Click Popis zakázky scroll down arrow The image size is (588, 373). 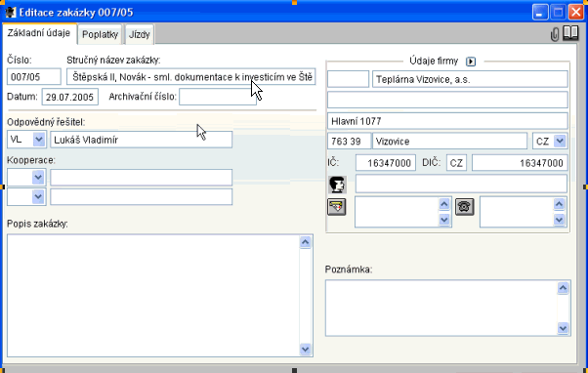coord(306,349)
